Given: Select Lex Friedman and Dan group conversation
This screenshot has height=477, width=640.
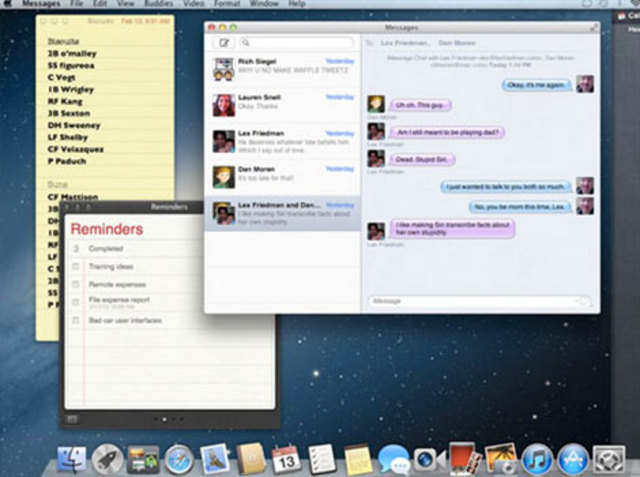Looking at the screenshot, I should pos(282,213).
